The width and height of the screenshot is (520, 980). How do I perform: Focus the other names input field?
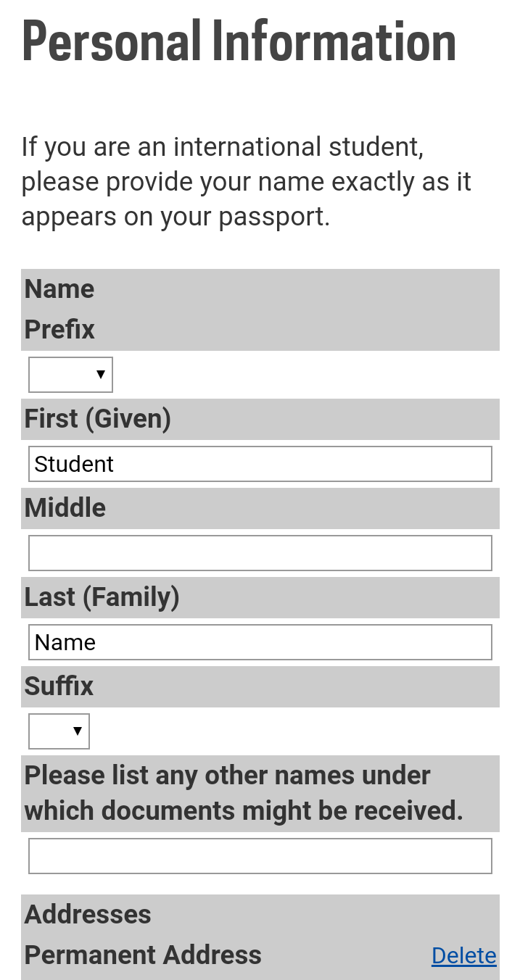(260, 856)
